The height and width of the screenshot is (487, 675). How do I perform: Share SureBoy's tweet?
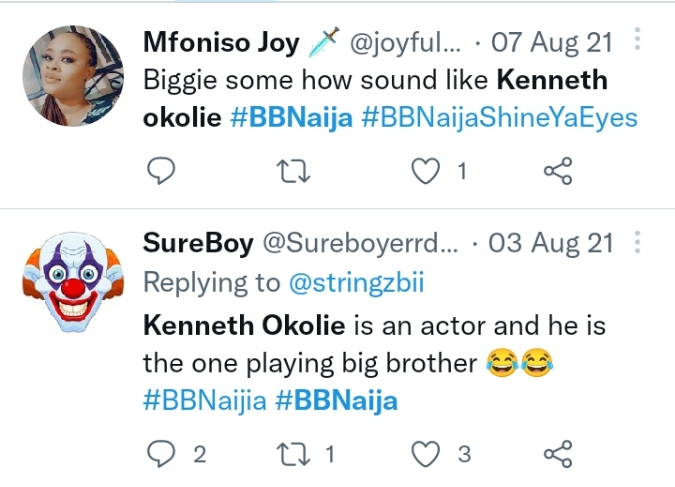557,454
